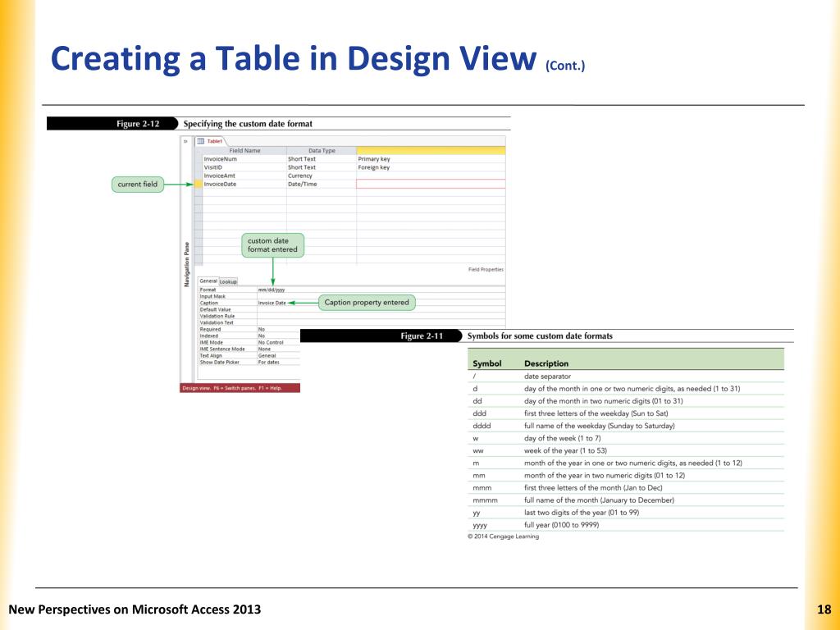
Task: Click the Navigation Pane vertical label
Action: pyautogui.click(x=187, y=265)
